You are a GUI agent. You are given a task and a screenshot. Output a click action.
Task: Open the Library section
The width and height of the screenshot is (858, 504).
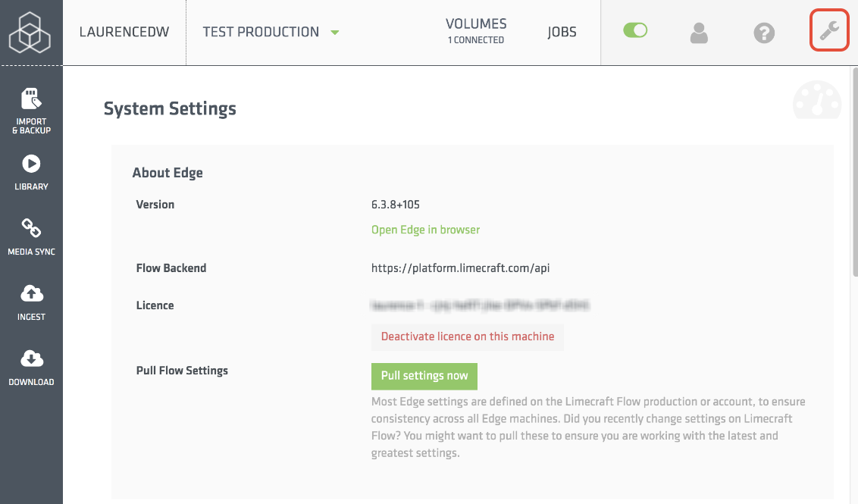[x=31, y=173]
